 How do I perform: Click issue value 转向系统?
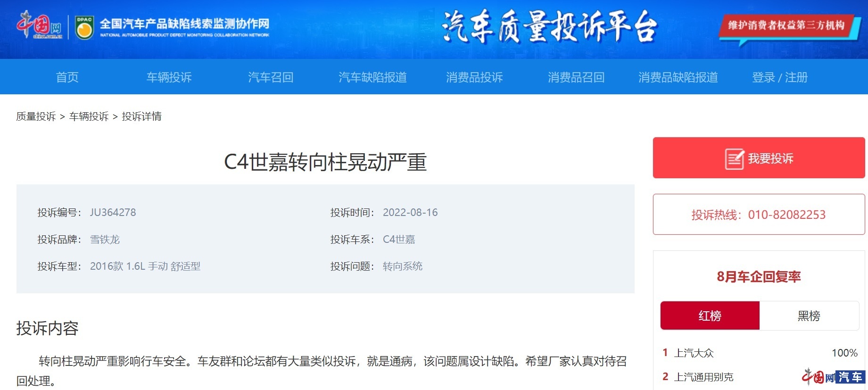(x=403, y=266)
